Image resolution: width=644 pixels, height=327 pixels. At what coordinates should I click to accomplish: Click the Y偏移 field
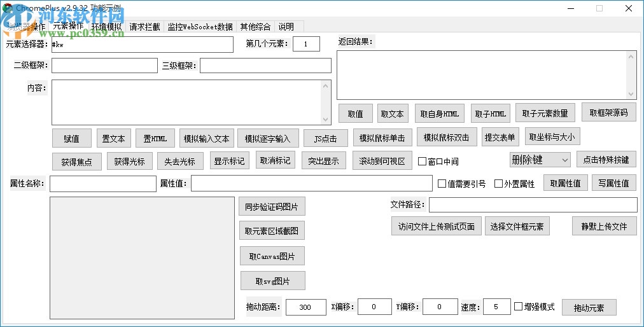[440, 307]
